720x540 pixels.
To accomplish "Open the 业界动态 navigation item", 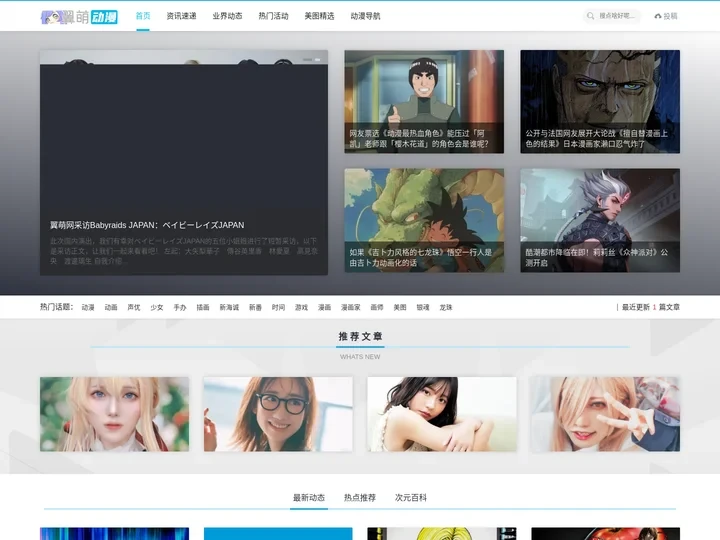I will (x=227, y=16).
